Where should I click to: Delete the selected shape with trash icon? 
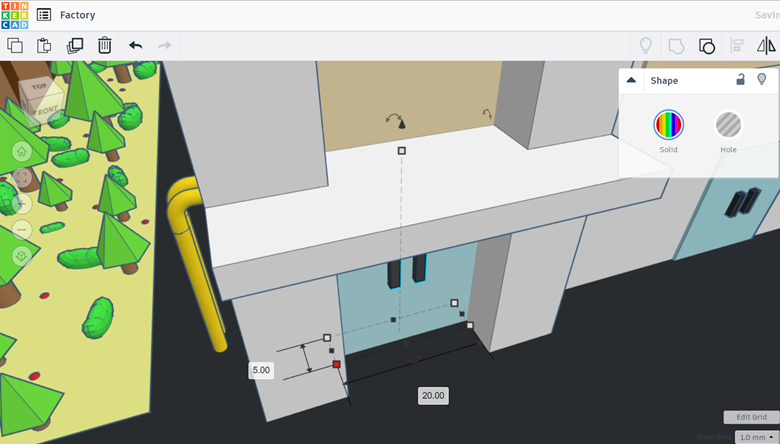pyautogui.click(x=104, y=45)
